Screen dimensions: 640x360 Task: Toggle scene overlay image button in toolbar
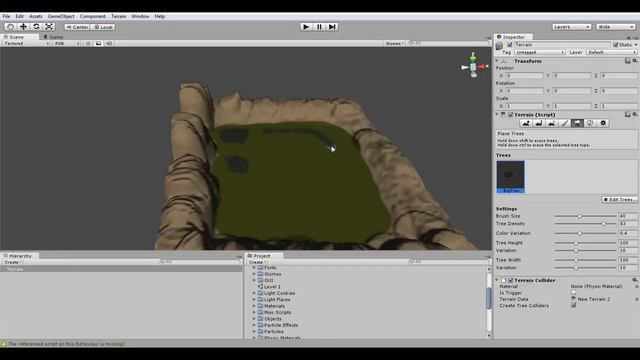coord(98,43)
